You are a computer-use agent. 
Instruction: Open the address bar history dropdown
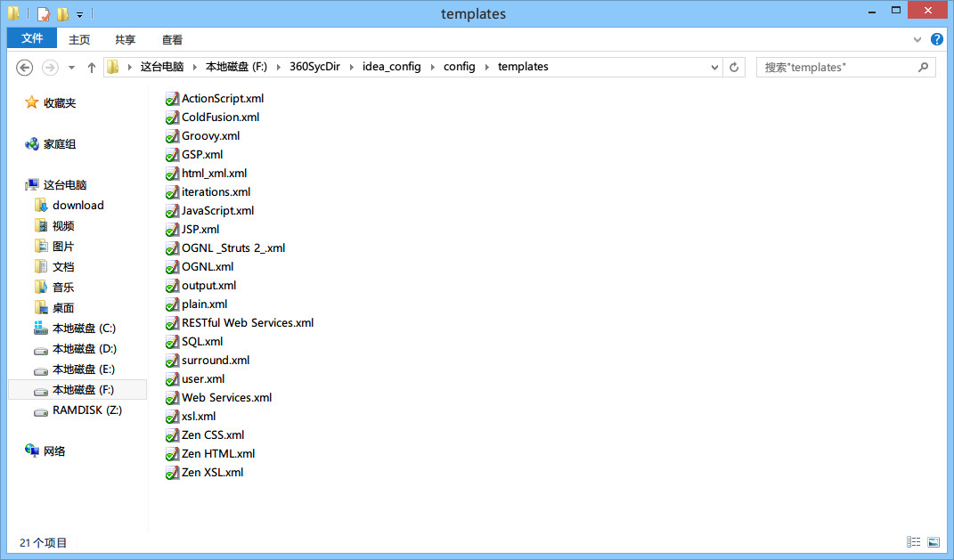714,67
